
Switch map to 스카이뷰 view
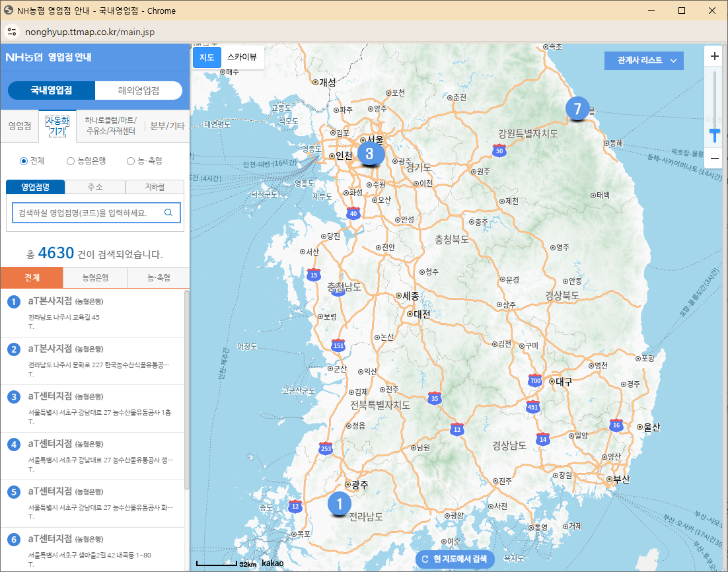(x=242, y=57)
